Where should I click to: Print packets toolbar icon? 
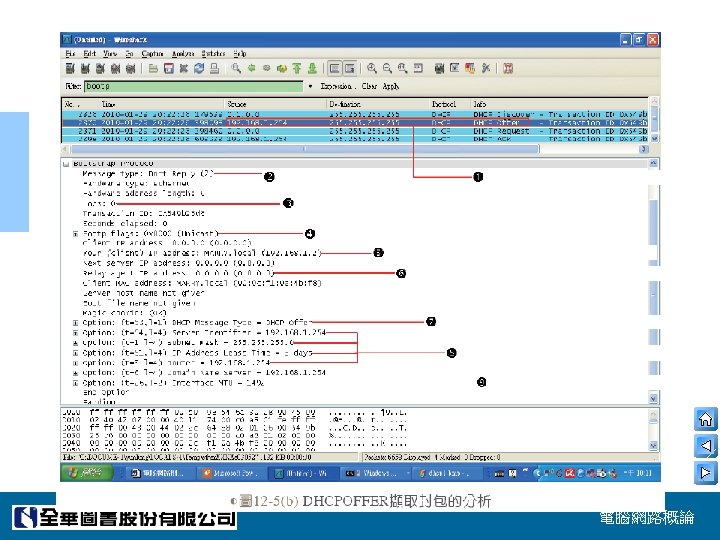(x=214, y=68)
